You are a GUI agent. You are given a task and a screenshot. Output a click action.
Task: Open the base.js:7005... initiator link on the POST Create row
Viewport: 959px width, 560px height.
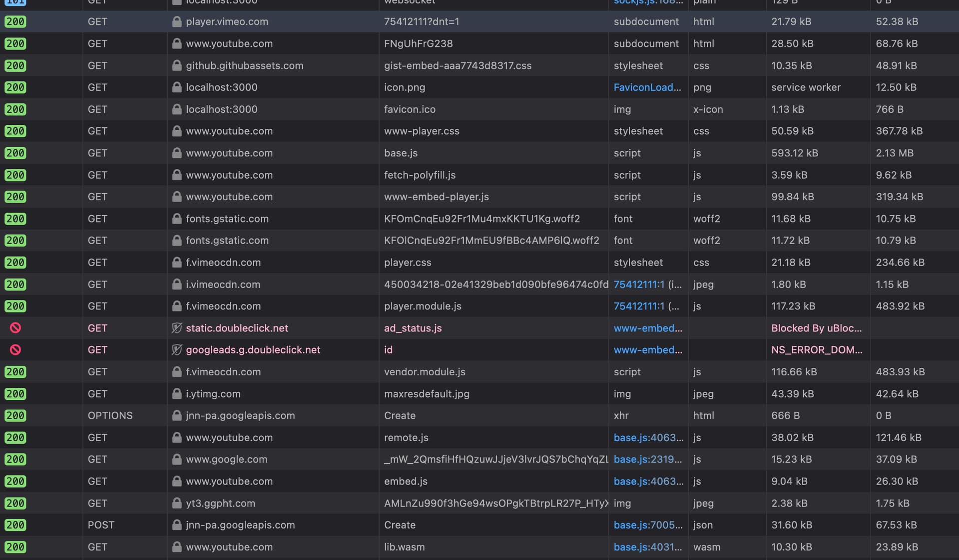648,525
